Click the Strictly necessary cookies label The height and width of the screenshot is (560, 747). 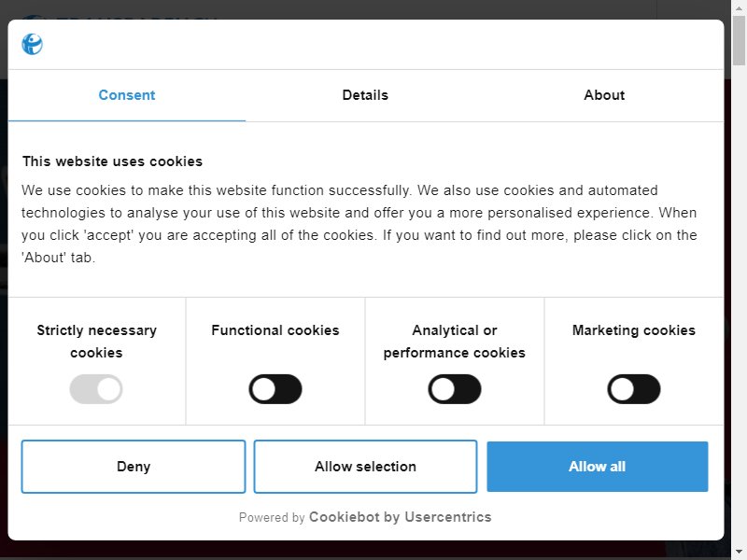click(x=96, y=342)
